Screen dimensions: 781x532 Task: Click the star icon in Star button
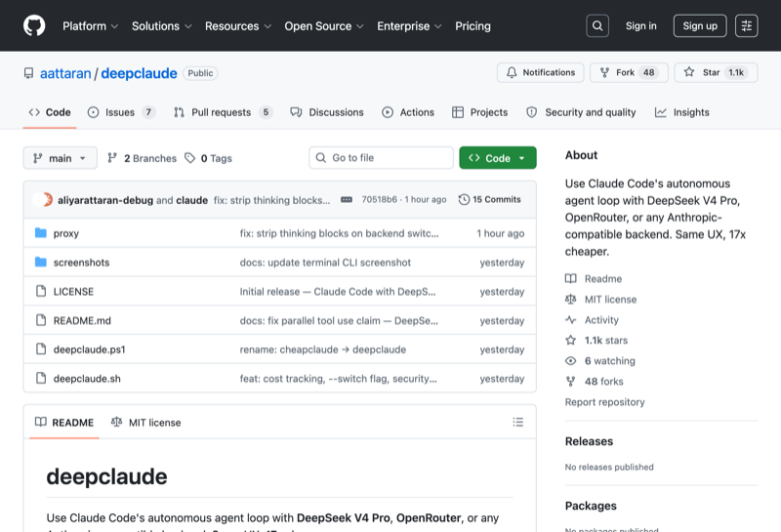[x=689, y=72]
